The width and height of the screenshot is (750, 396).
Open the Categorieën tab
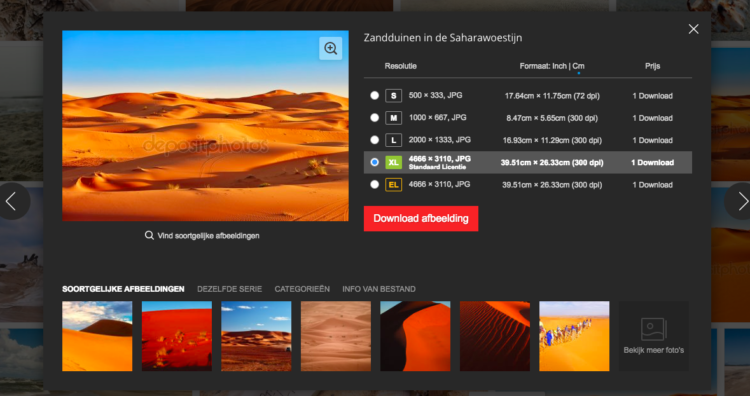[x=302, y=289]
